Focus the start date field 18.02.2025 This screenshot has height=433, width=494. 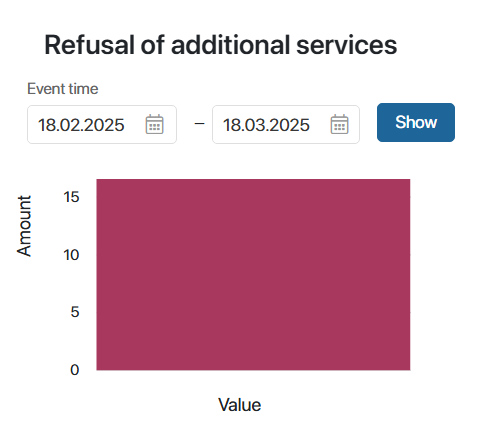click(102, 125)
